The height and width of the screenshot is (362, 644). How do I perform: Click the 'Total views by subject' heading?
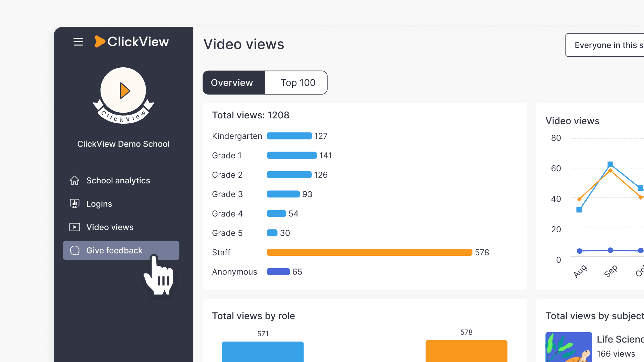[x=595, y=316]
